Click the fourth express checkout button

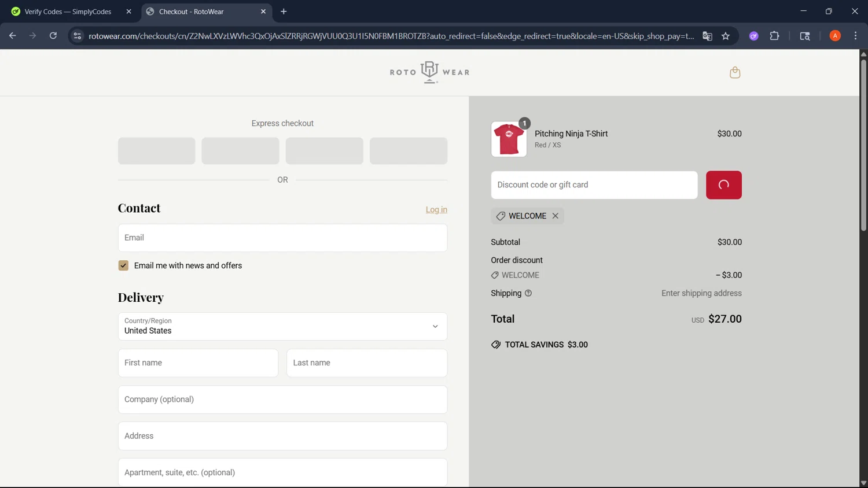(x=409, y=151)
